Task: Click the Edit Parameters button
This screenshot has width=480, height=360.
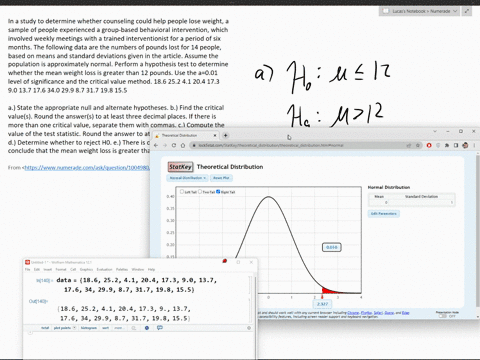Action: pyautogui.click(x=384, y=214)
